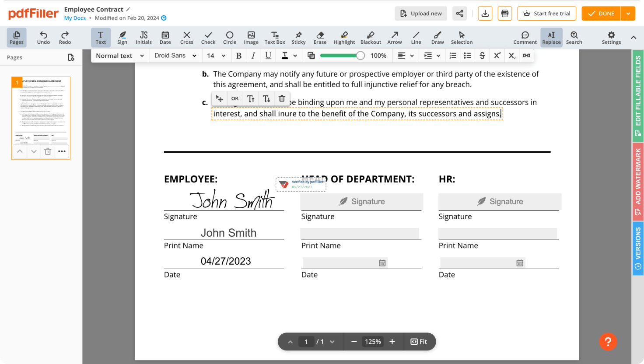Screen dimensions: 644x364
Task: Select the Sign tool
Action: point(122,37)
